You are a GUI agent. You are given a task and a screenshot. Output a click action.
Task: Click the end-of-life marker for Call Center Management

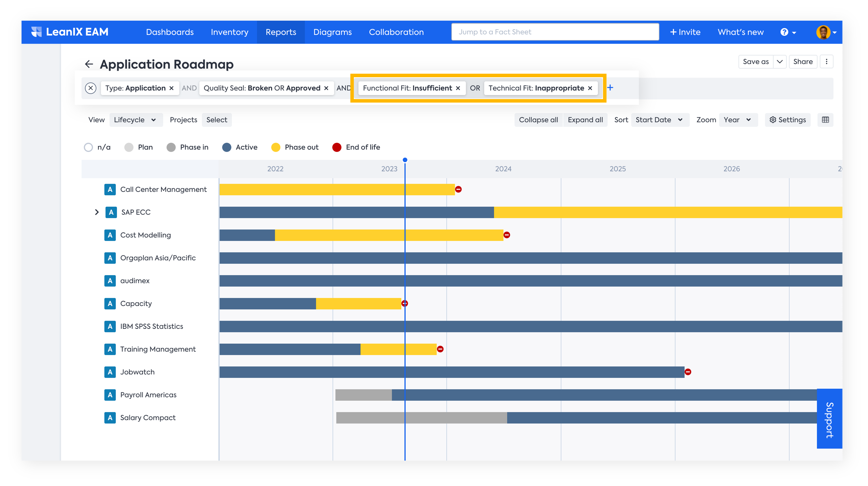pos(458,189)
